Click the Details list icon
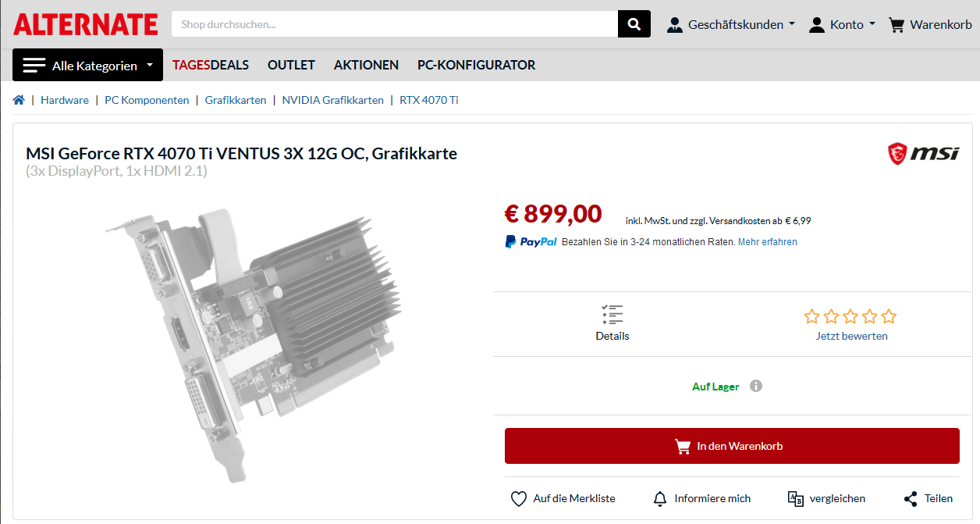 [612, 315]
